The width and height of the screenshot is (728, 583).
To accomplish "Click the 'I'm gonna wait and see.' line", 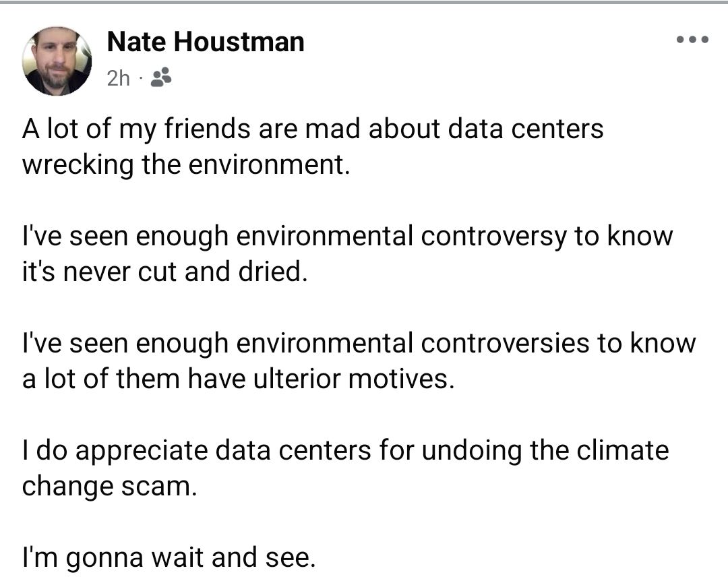I will pos(169,557).
